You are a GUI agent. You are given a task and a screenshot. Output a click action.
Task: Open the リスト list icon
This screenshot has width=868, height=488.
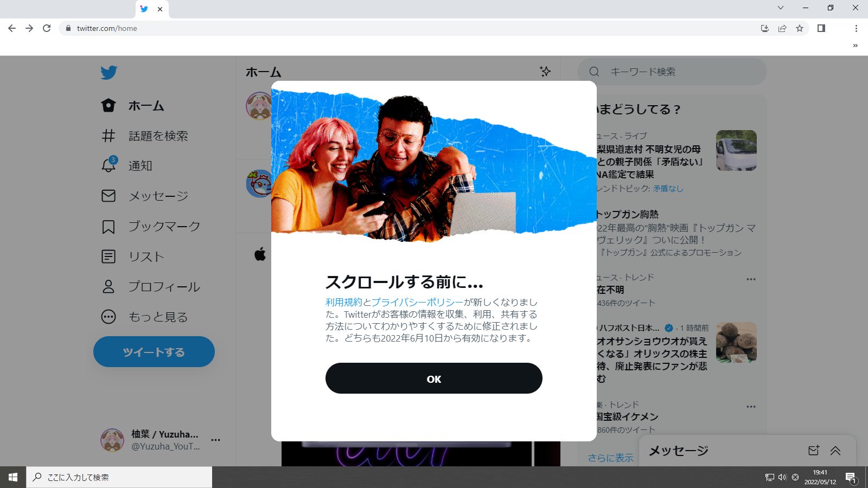(108, 256)
